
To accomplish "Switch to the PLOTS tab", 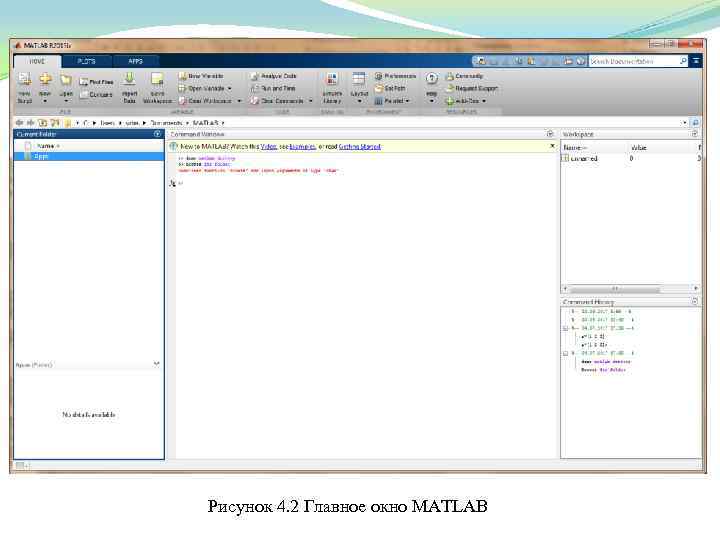I will [x=86, y=61].
